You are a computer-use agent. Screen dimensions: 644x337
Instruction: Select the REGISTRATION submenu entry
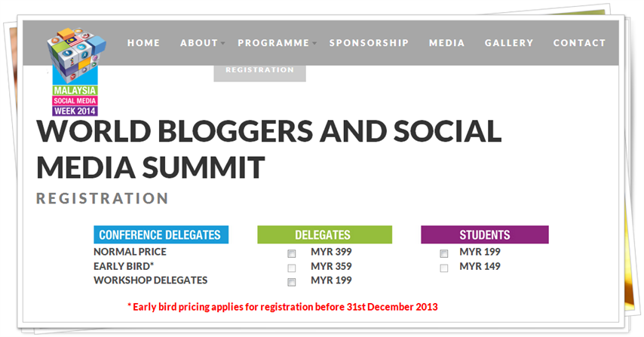(259, 70)
